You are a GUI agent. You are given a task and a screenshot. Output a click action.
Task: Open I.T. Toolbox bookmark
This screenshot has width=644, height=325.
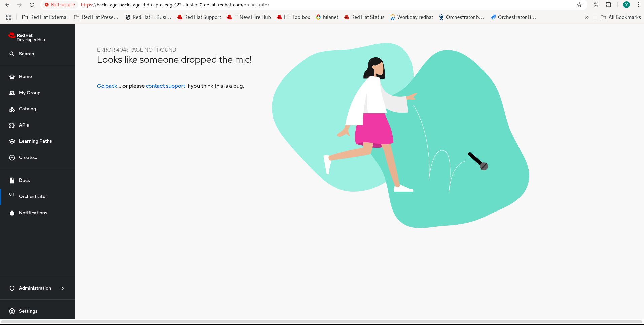click(293, 17)
